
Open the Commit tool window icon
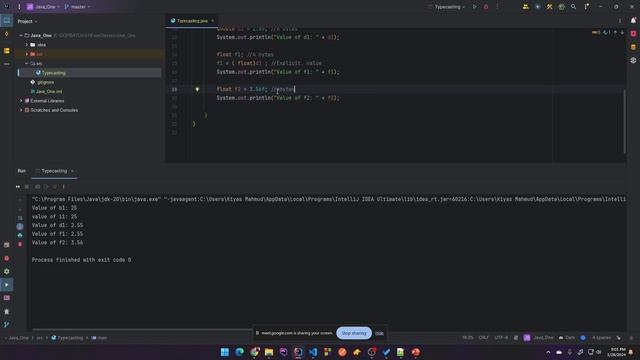[x=7, y=34]
